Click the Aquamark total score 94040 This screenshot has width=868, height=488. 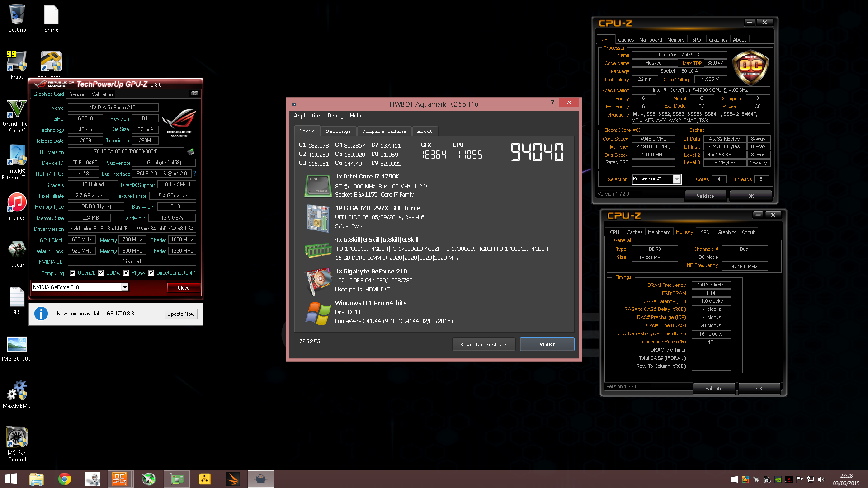pyautogui.click(x=537, y=152)
